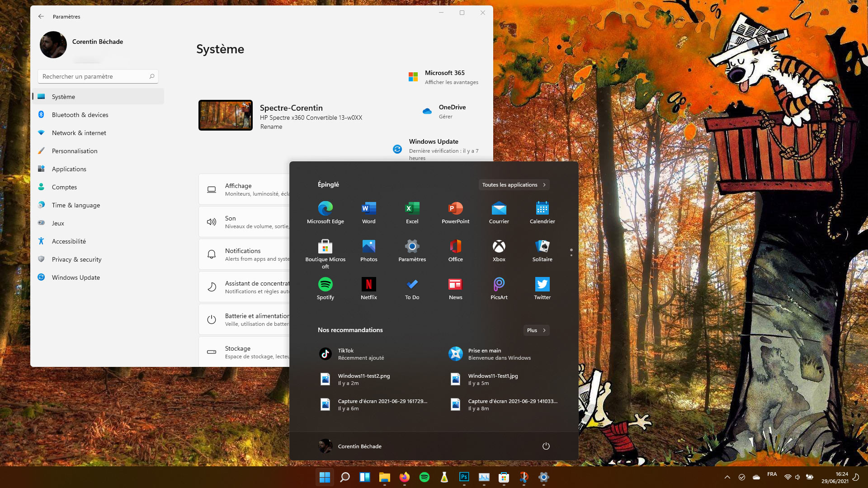Click Rename under Spectre-Corentin
This screenshot has width=868, height=488.
[271, 127]
